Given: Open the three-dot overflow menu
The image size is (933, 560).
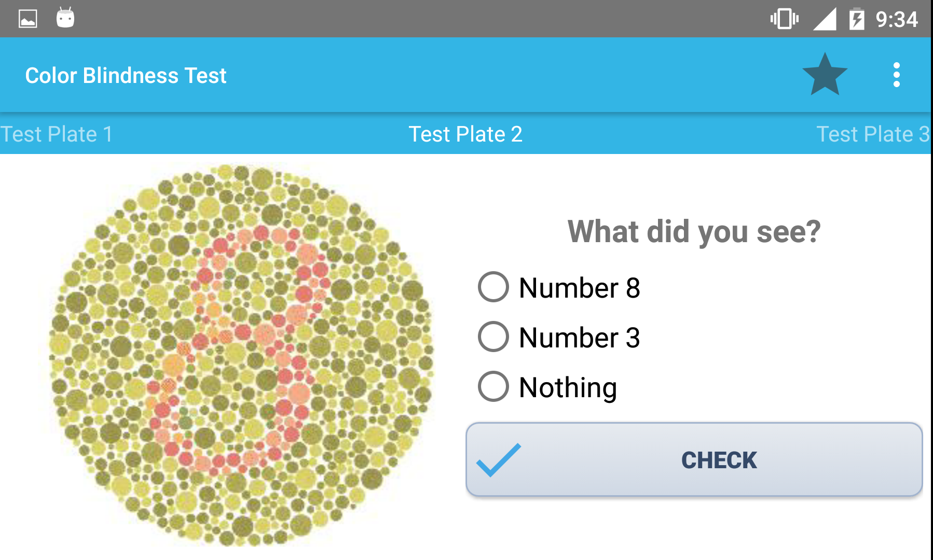Looking at the screenshot, I should click(896, 75).
